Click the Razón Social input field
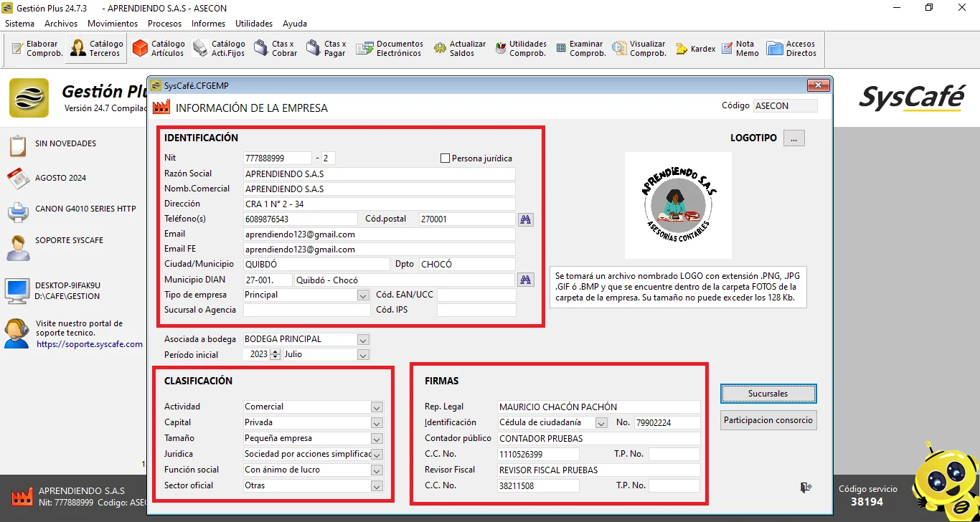The height and width of the screenshot is (522, 980). [379, 174]
